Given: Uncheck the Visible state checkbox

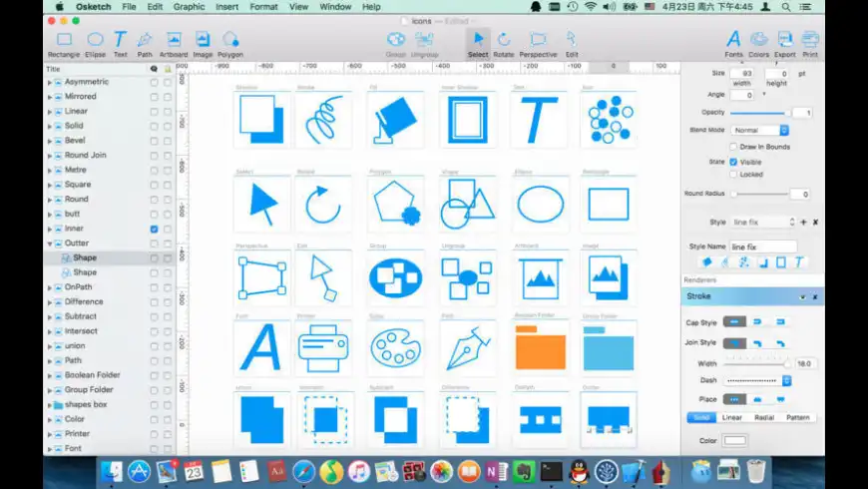Looking at the screenshot, I should coord(734,161).
